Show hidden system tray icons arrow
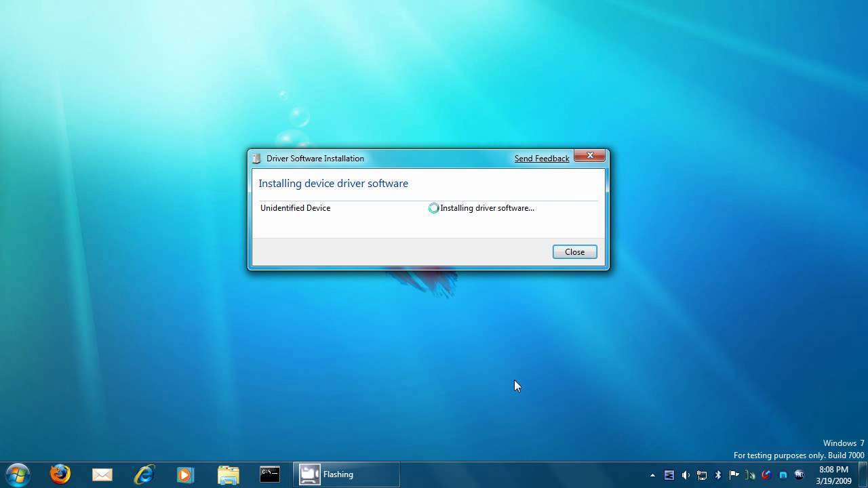 [652, 475]
